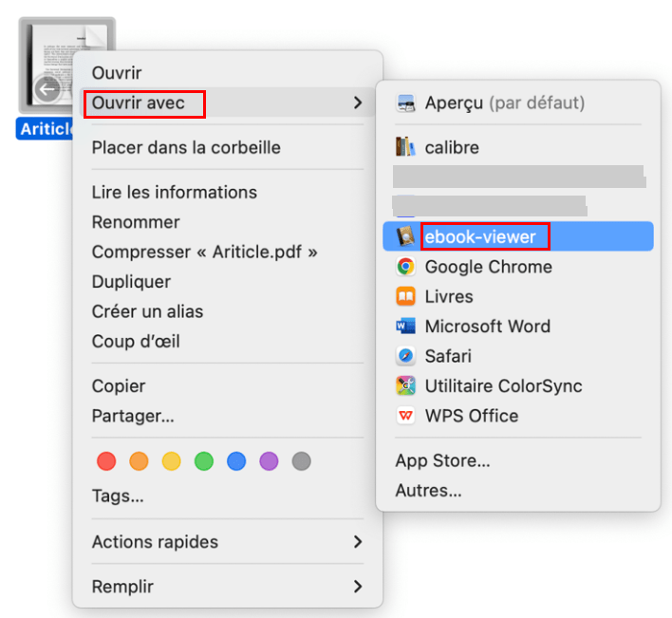This screenshot has width=672, height=618.
Task: Choose Autres… to pick another app
Action: coord(518,490)
